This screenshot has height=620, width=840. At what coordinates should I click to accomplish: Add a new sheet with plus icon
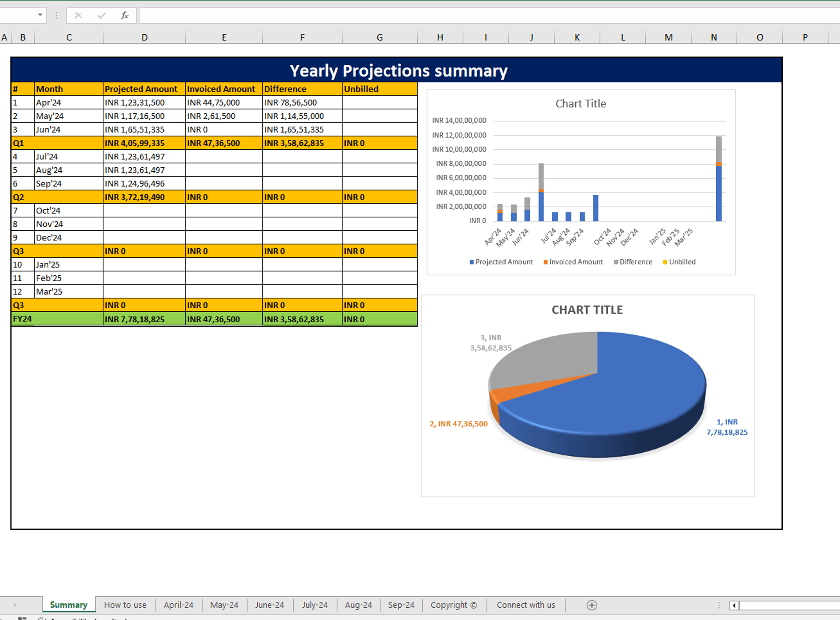tap(591, 605)
